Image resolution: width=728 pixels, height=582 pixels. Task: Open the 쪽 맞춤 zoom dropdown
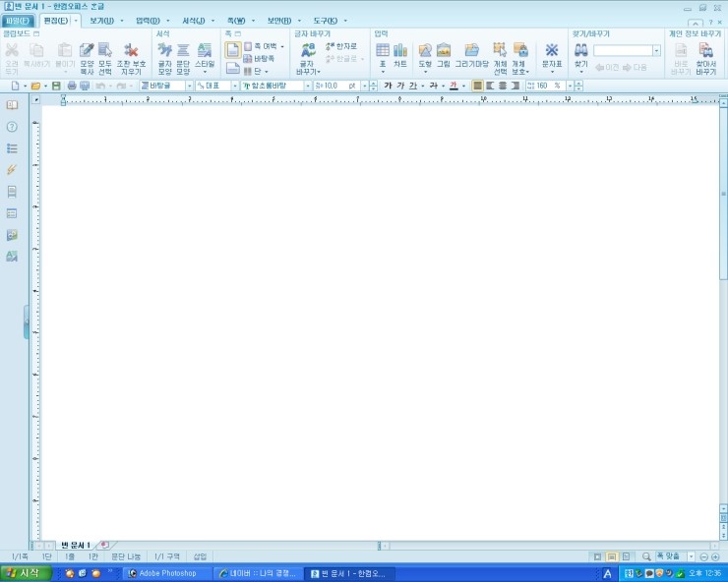point(691,556)
